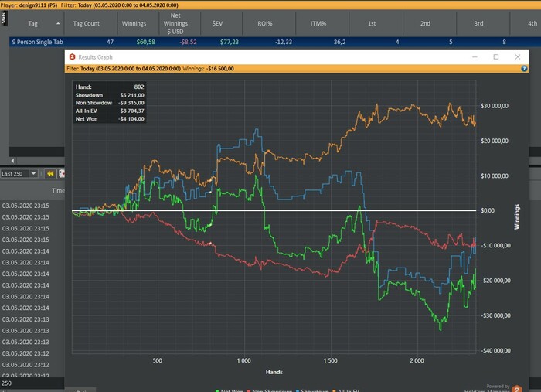Click the -$10 000,00 axis label
541x392 pixels.
tap(495, 246)
